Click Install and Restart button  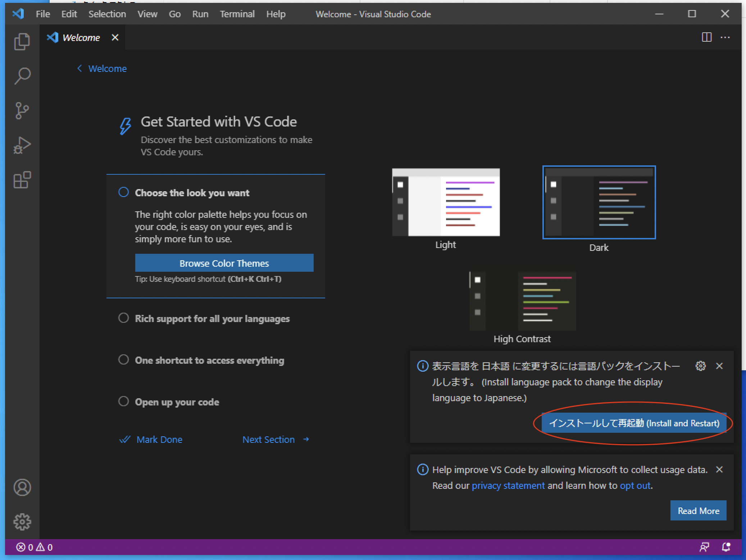[x=634, y=423]
